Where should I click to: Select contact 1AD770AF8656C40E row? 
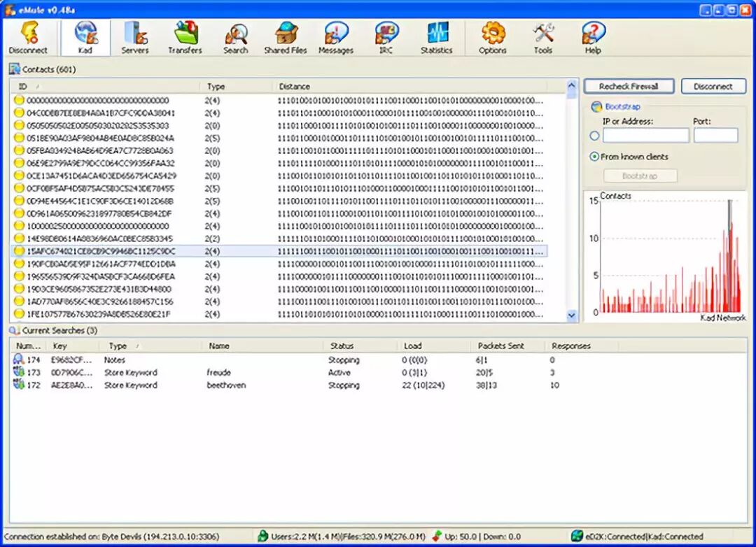279,301
